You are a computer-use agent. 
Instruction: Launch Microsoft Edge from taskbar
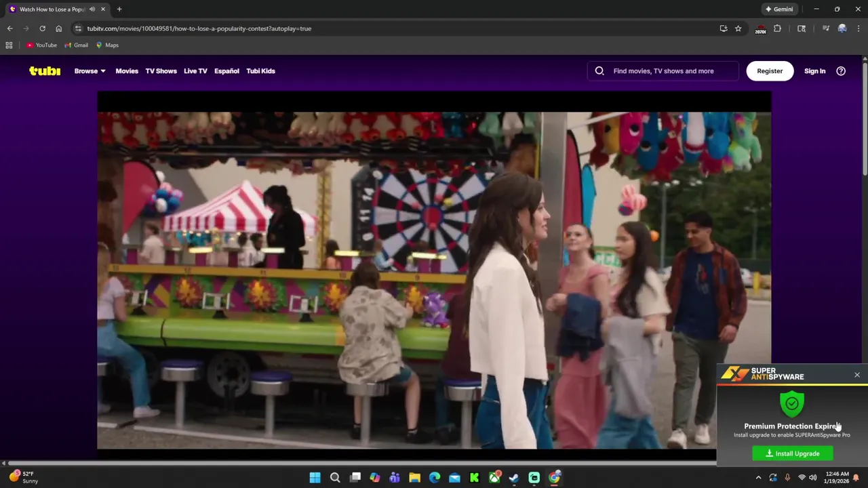(435, 478)
